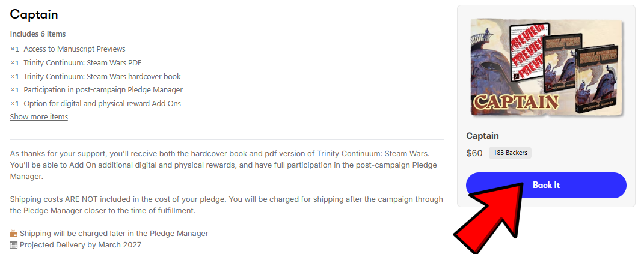Click the 183 Backers badge

(x=510, y=153)
